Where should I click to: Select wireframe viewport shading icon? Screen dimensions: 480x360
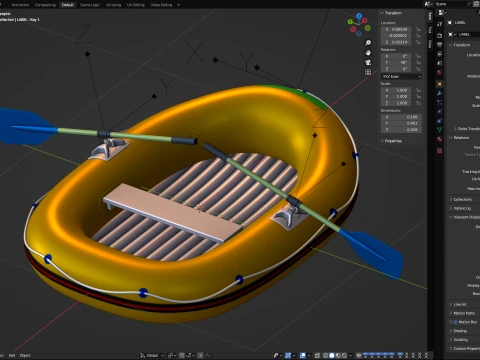coord(325,355)
